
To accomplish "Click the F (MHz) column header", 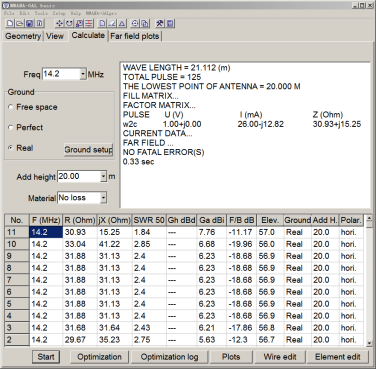I will (x=46, y=220).
